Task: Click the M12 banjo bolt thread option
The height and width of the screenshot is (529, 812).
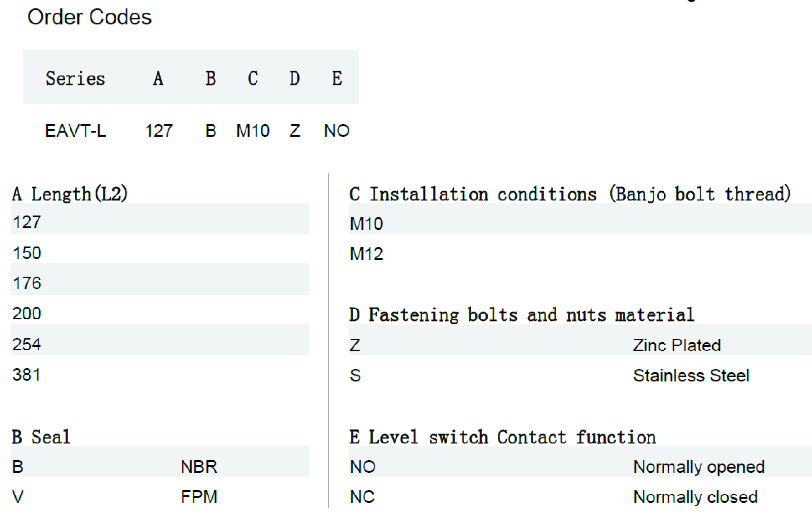Action: pos(366,254)
